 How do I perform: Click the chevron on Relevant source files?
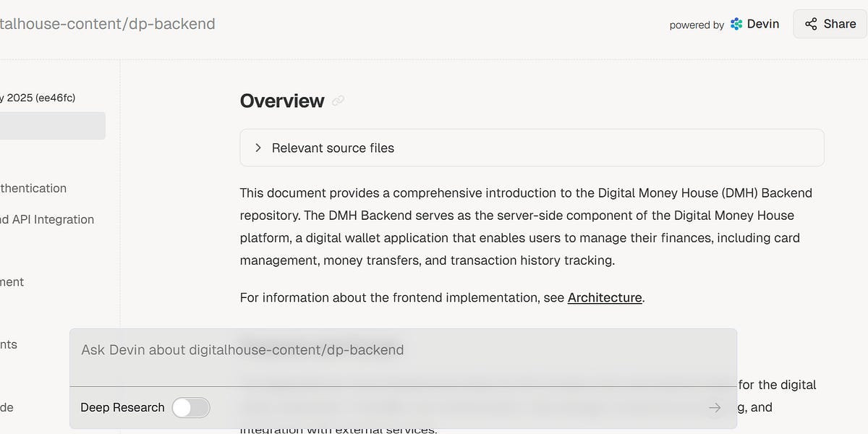point(258,148)
